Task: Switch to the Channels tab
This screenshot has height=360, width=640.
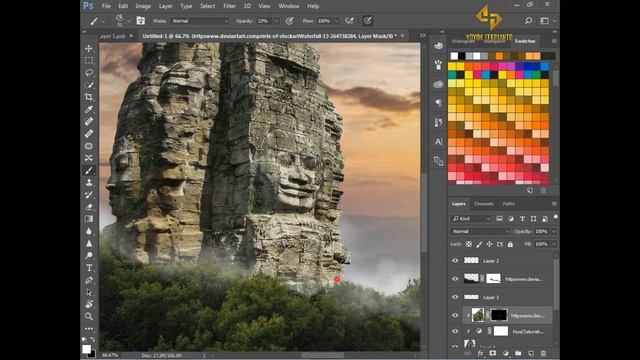Action: [484, 204]
